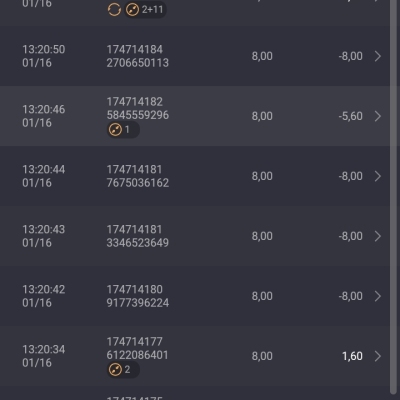This screenshot has height=400, width=400.
Task: Click the badge icon labeled 2
Action: pyautogui.click(x=123, y=370)
